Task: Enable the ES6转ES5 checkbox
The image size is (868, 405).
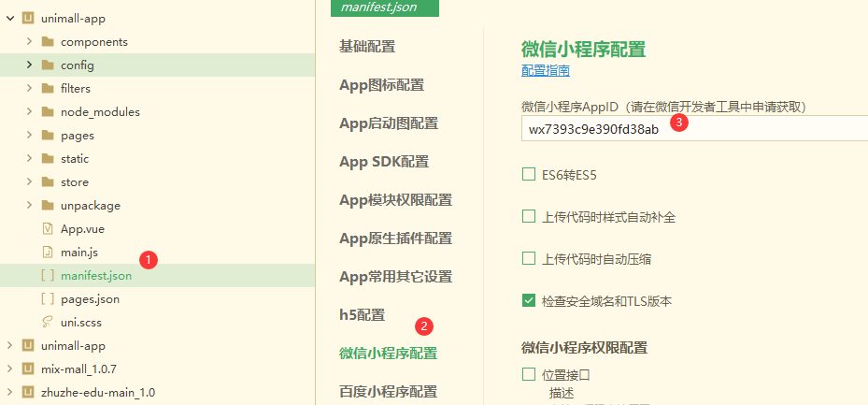Action: tap(529, 175)
